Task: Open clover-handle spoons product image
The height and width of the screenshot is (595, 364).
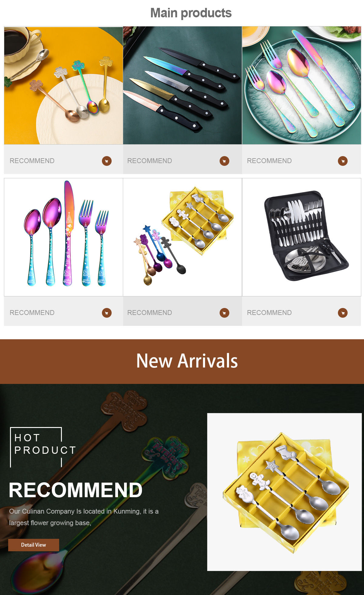Action: click(63, 85)
